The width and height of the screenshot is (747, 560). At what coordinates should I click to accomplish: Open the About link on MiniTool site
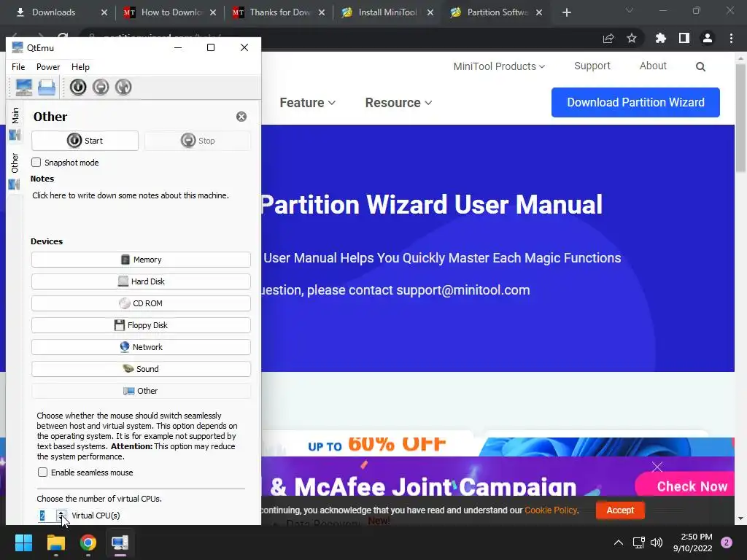coord(653,66)
